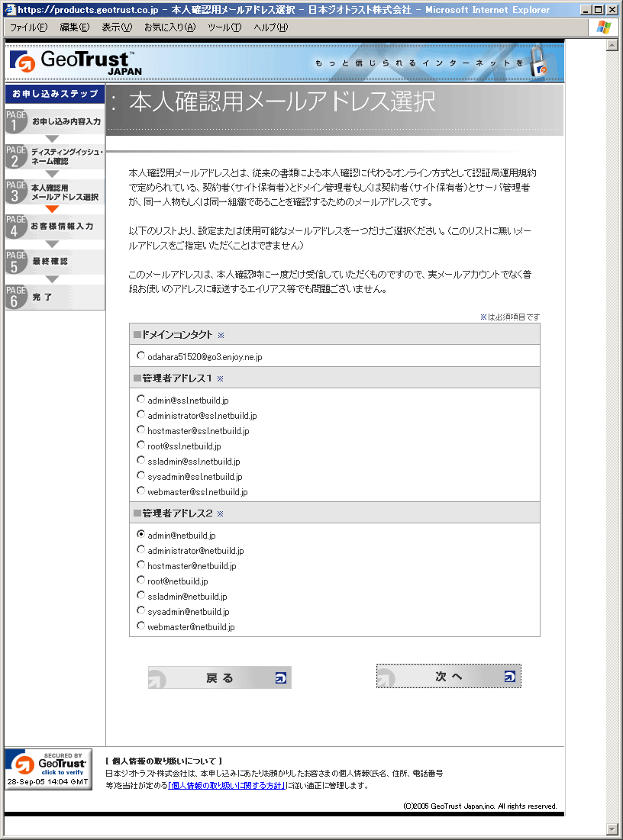
Task: Open the 編集(E) menu
Action: click(x=75, y=27)
